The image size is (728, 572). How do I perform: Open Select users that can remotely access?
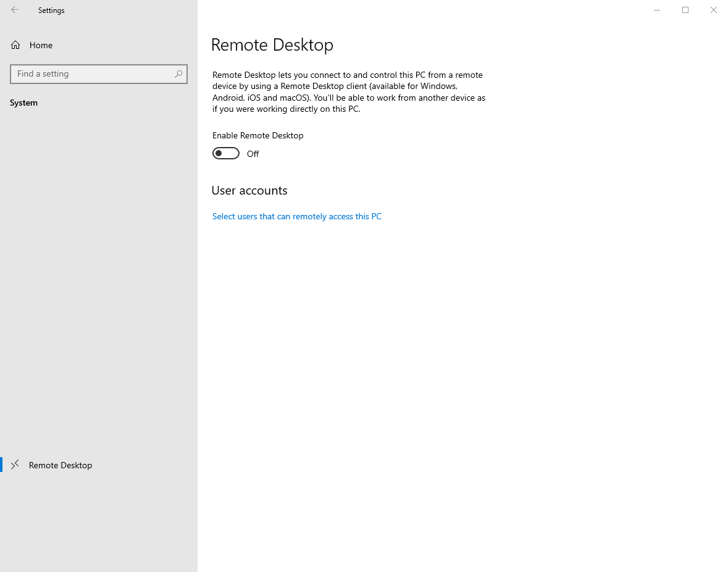[x=297, y=216]
